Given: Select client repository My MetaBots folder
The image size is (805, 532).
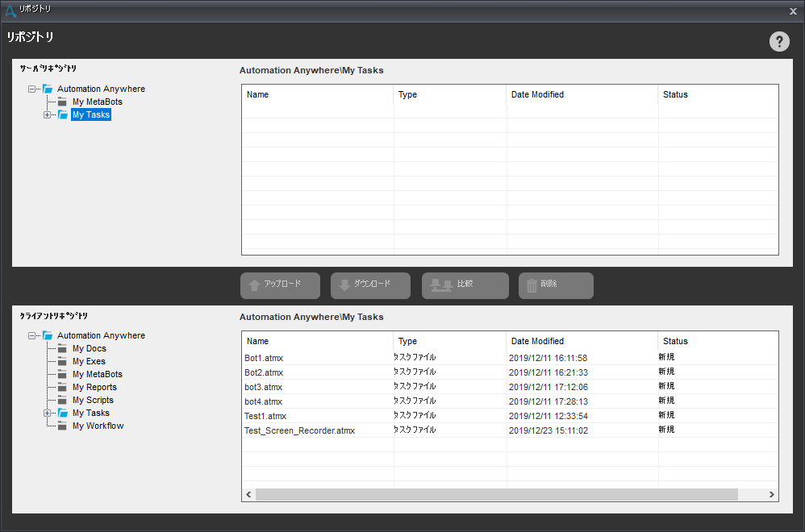Looking at the screenshot, I should [98, 374].
